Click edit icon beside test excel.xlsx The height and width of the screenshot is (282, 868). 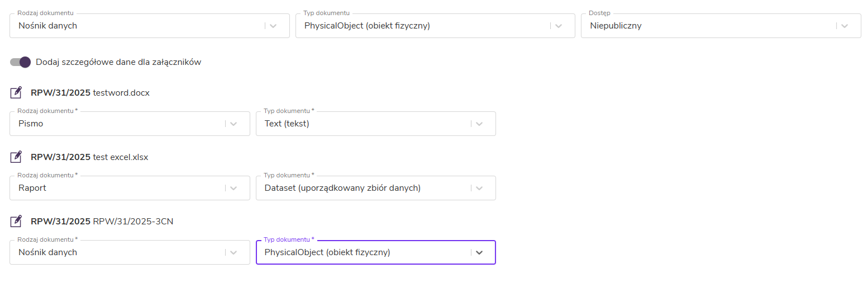coord(16,157)
